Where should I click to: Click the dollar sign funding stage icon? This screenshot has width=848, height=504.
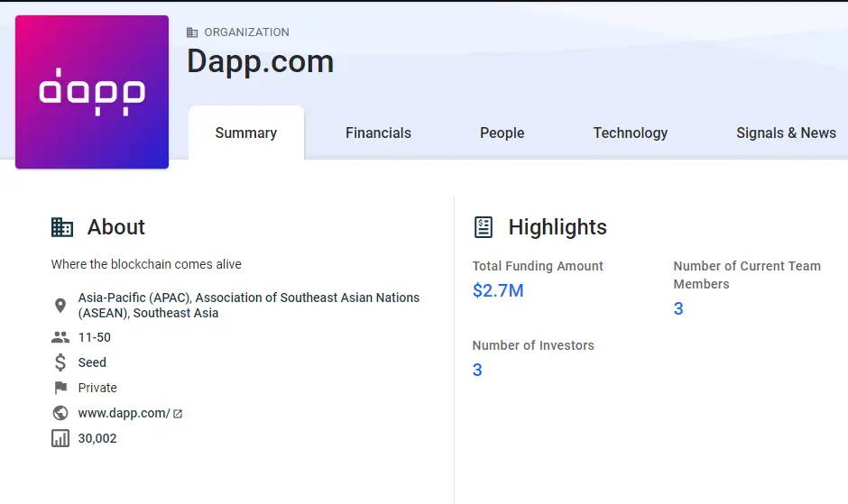point(60,362)
